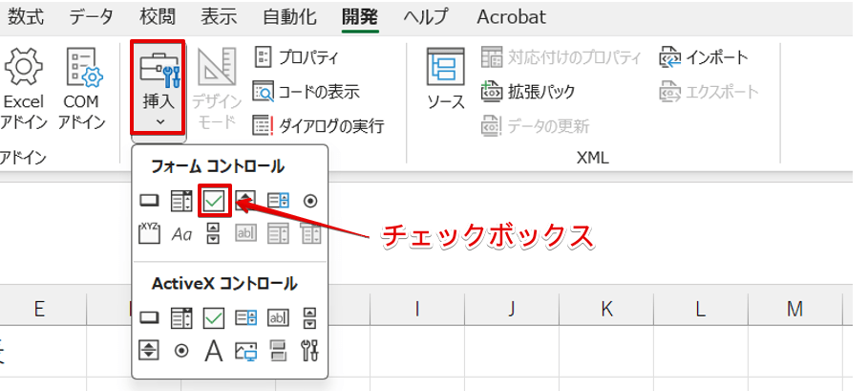The height and width of the screenshot is (391, 868).
Task: Select column L header
Action: pos(700,309)
